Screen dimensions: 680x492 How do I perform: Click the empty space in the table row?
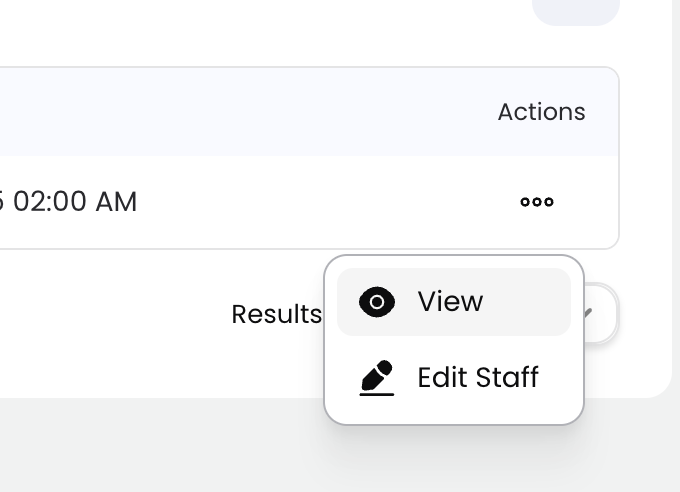[x=330, y=202]
